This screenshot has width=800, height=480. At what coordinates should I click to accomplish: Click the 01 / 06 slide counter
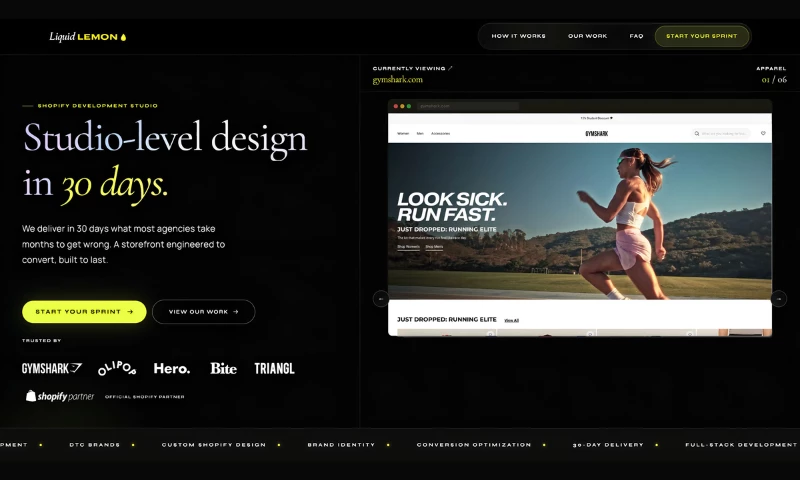coord(774,80)
